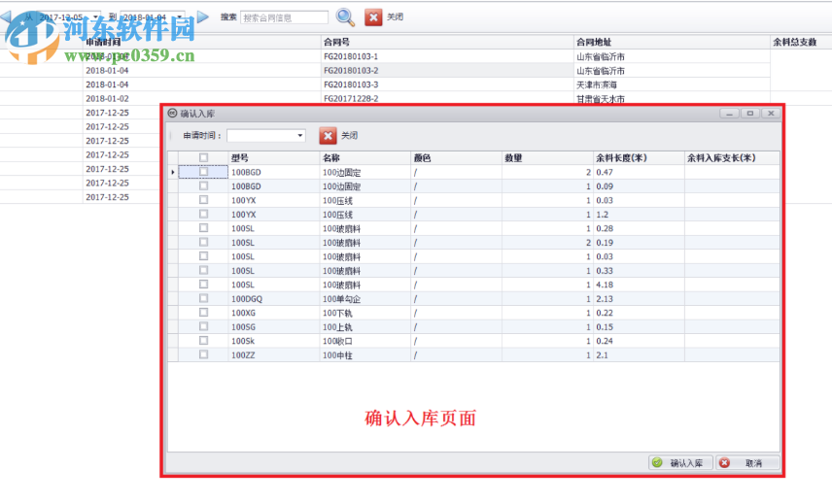Check the 100Sk row checkbox
The image size is (832, 504).
(203, 340)
